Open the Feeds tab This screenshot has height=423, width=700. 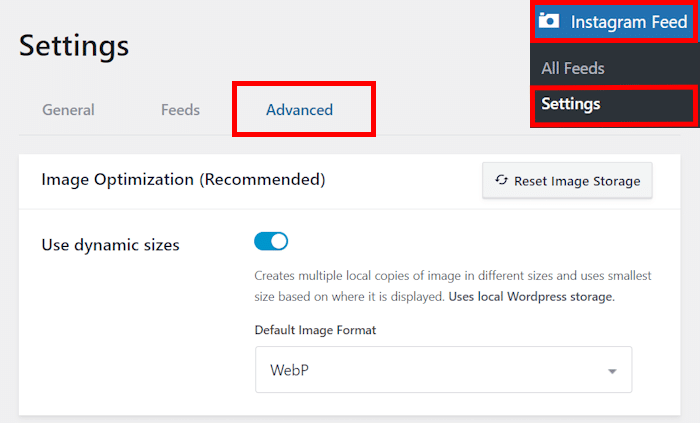coord(180,110)
